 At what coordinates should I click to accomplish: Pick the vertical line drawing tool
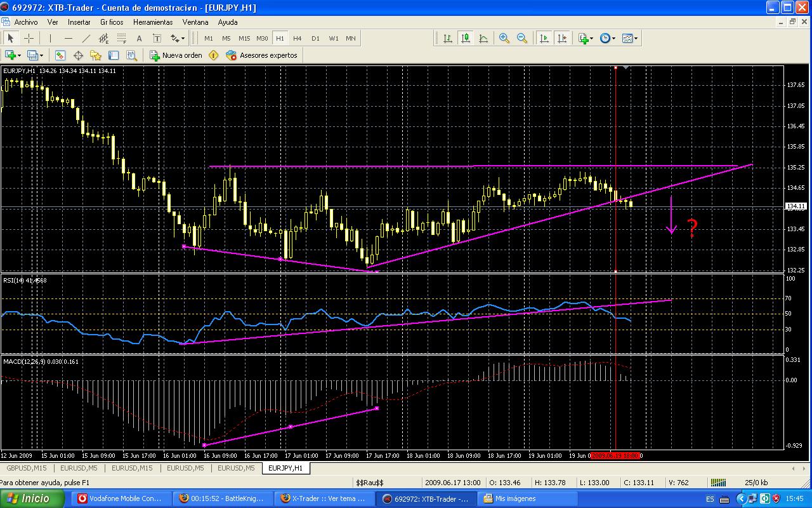point(50,38)
